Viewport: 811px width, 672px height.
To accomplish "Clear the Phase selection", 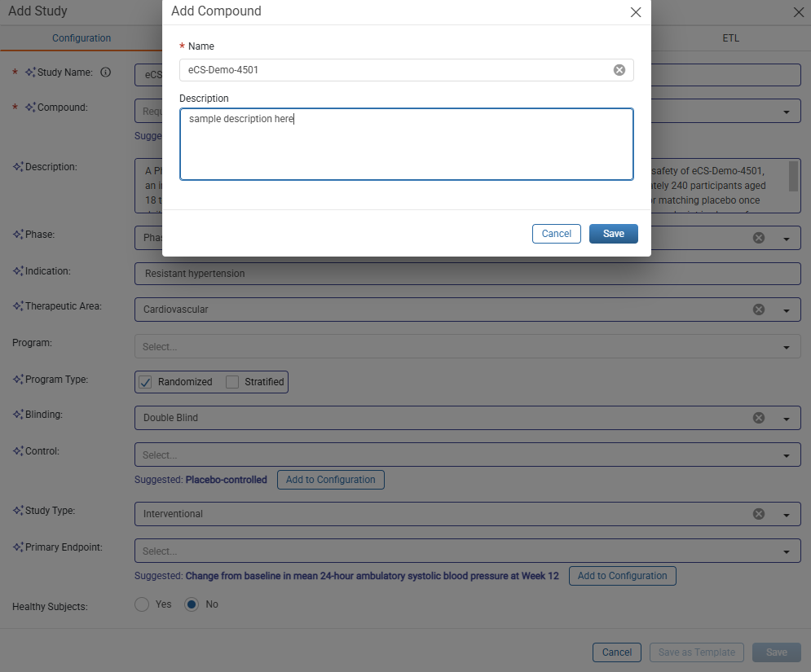I will [759, 238].
